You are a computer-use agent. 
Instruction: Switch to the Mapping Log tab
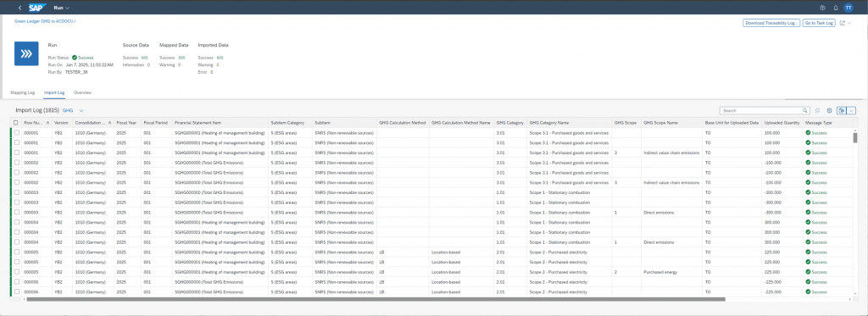pyautogui.click(x=23, y=92)
